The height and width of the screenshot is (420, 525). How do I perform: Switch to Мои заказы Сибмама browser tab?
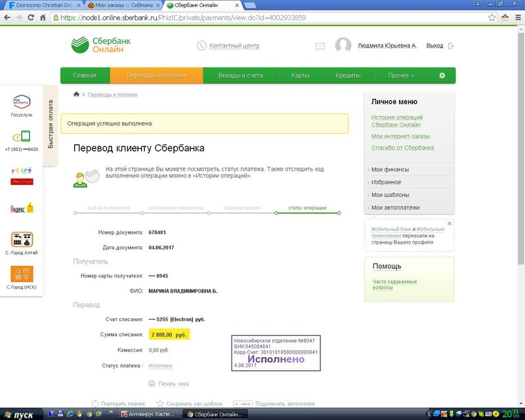coord(123,5)
